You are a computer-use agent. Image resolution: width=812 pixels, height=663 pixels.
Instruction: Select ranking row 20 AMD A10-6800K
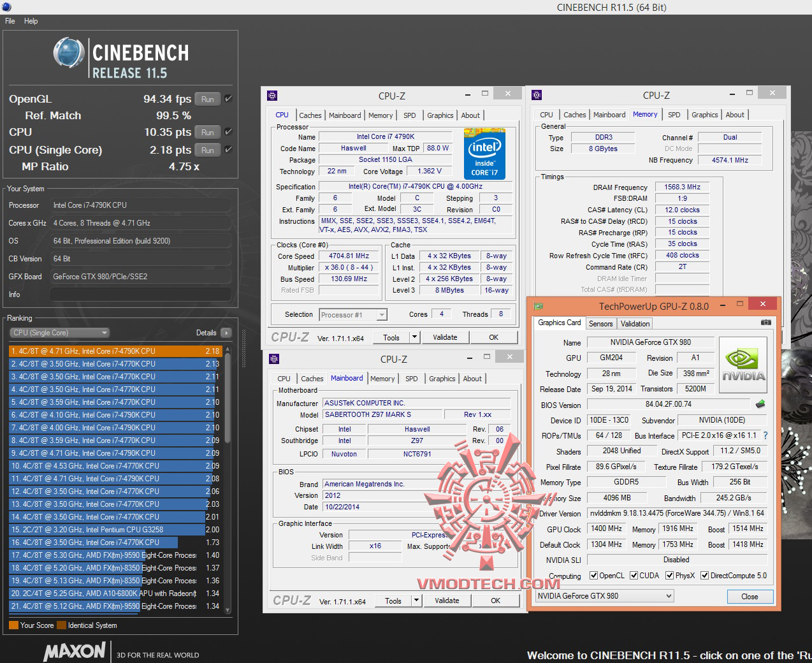[x=115, y=594]
